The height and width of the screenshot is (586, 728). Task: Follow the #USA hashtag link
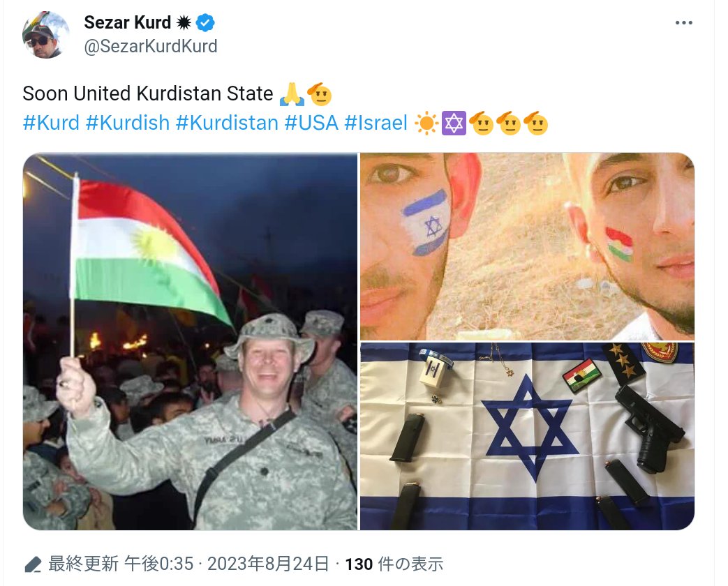coord(311,123)
